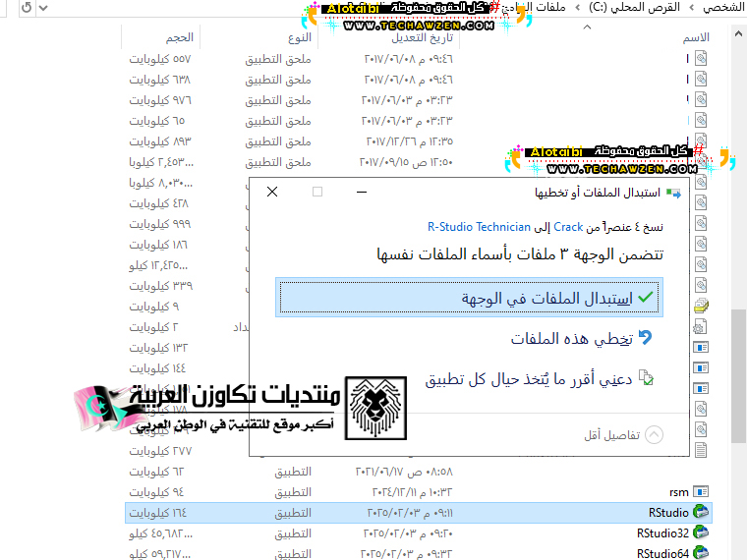
Task: Sort by الاسم column header
Action: [696, 37]
